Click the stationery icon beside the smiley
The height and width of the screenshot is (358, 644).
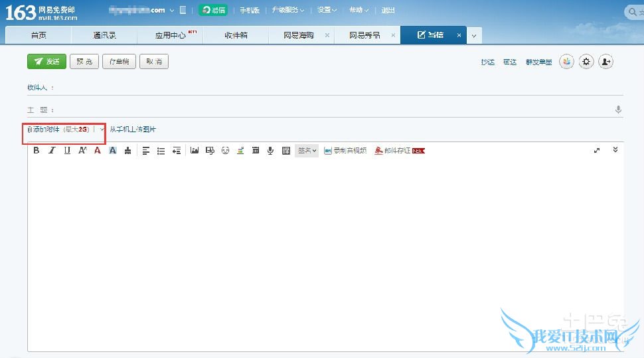pos(241,150)
